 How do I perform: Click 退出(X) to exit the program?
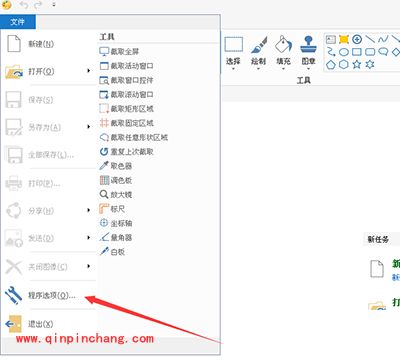tap(48, 324)
